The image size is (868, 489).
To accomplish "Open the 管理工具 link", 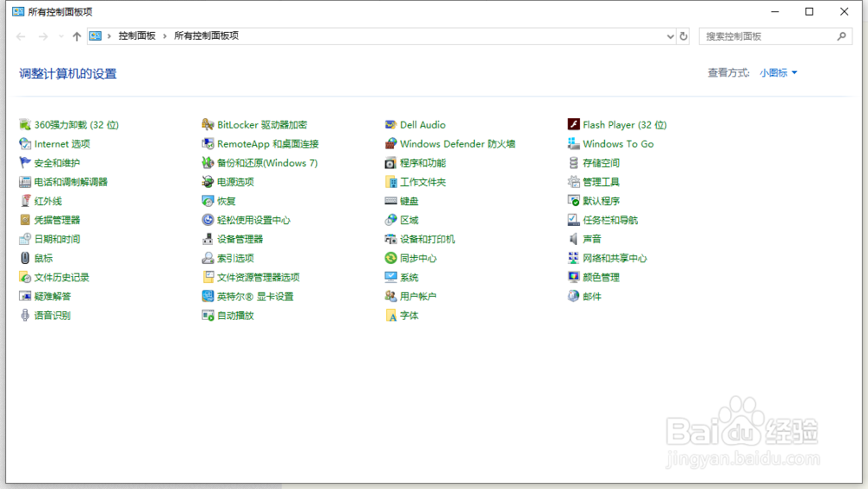I will click(x=602, y=182).
